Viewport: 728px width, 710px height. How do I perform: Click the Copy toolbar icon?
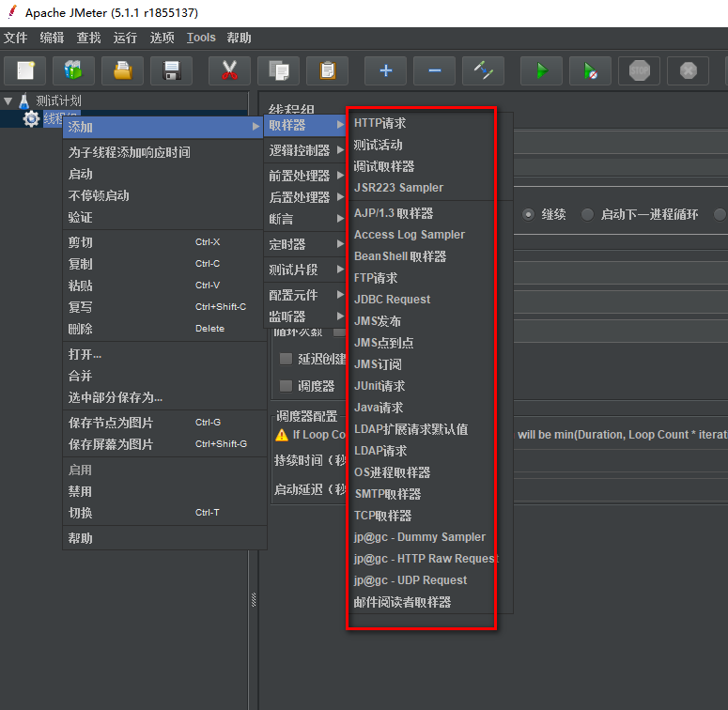point(279,71)
